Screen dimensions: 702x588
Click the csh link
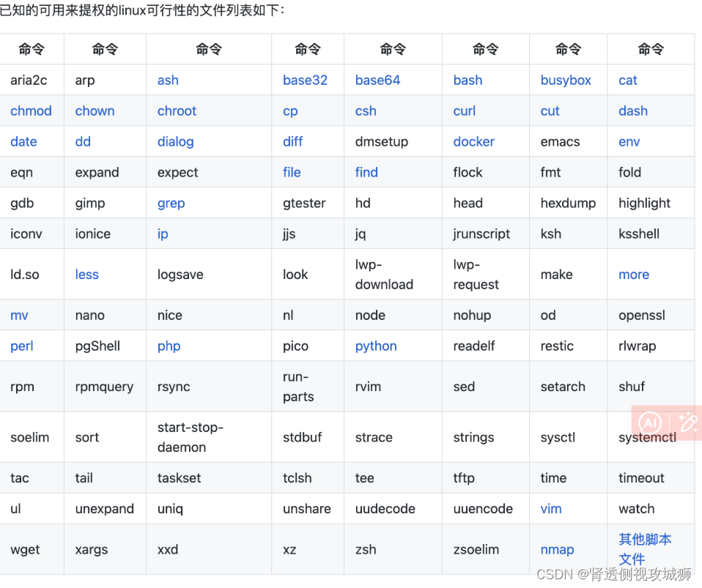click(366, 111)
